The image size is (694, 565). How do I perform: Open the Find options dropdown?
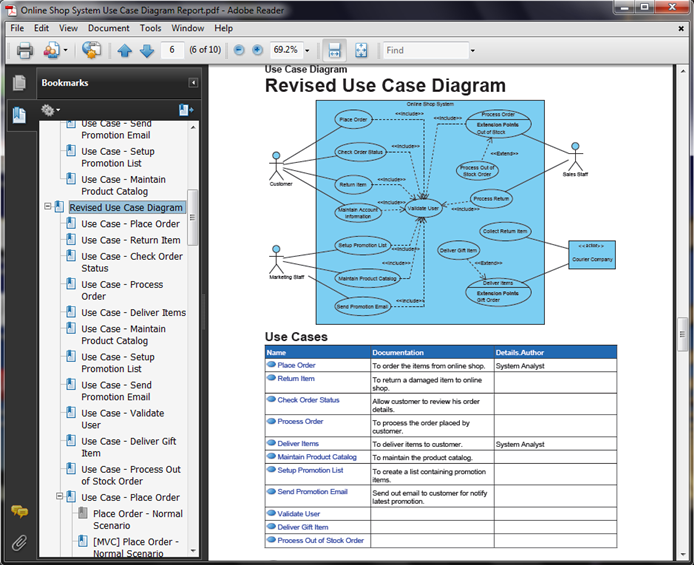point(472,50)
